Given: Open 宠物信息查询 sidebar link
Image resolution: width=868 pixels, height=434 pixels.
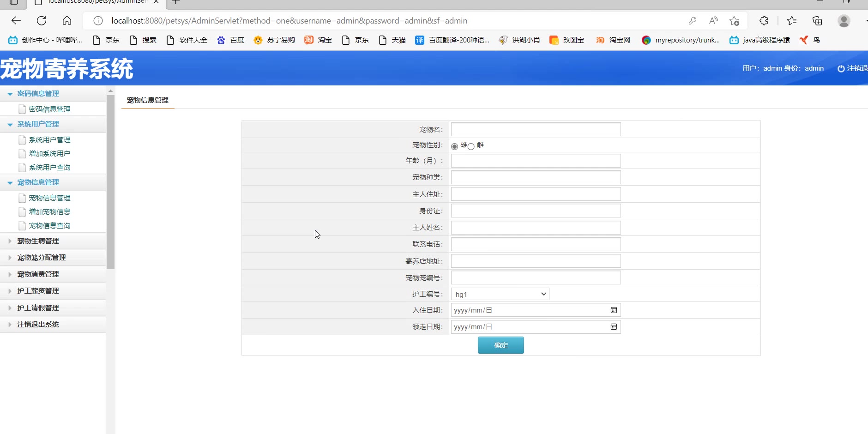Looking at the screenshot, I should click(x=49, y=226).
